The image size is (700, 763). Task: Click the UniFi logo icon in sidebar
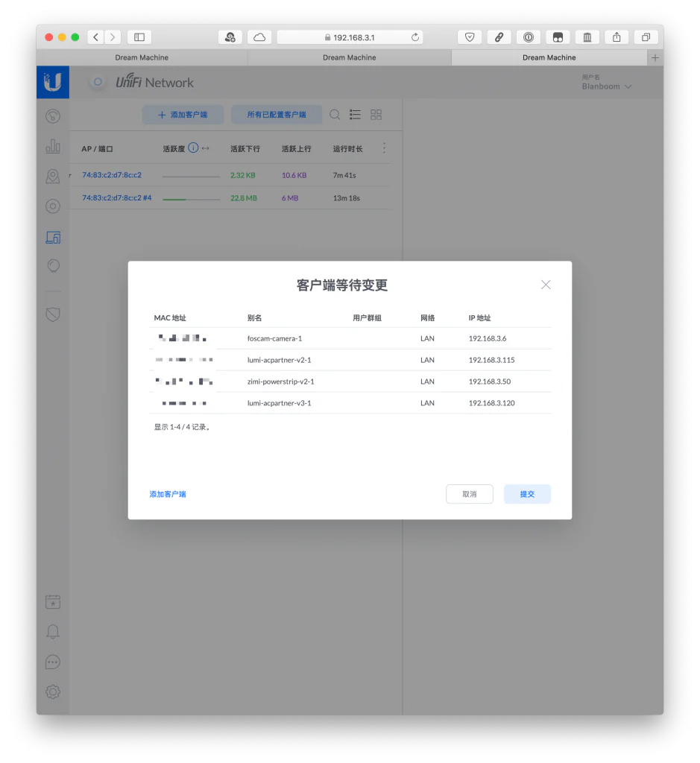[x=53, y=82]
